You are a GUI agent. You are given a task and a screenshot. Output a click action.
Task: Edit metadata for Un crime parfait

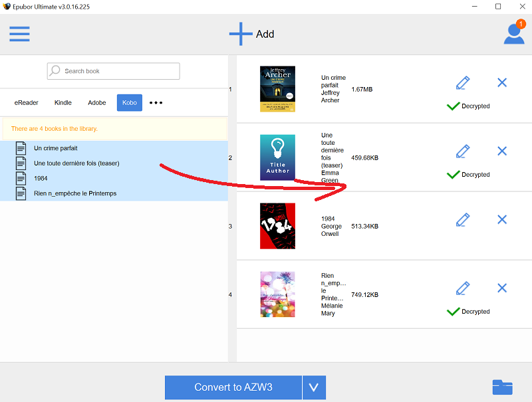tap(463, 82)
